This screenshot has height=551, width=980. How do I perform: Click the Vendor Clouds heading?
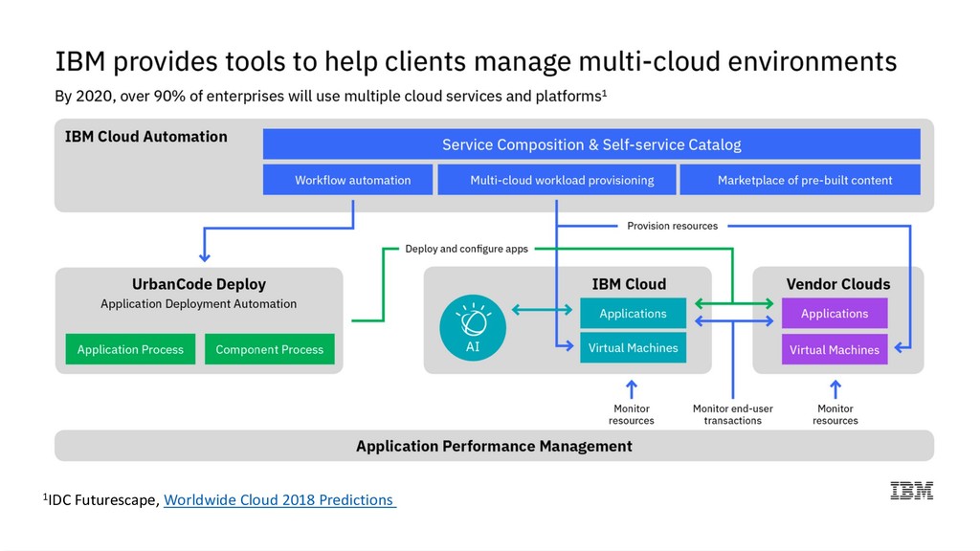tap(838, 284)
